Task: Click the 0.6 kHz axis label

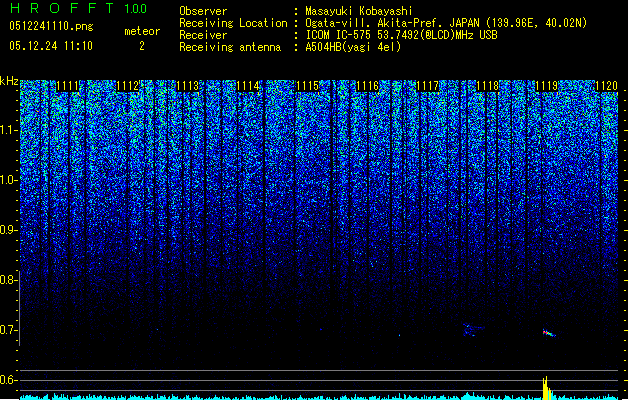Action: [8, 380]
